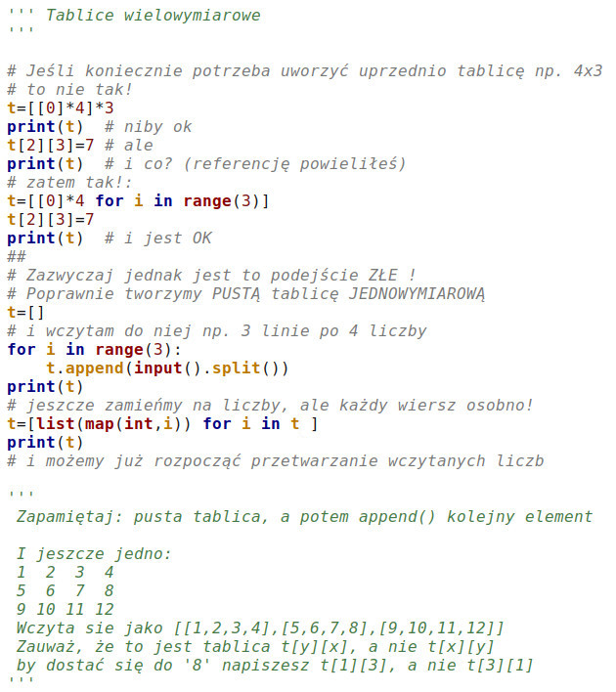
Task: Click the line beginning 'Wczyta sie jako'
Action: [259, 628]
